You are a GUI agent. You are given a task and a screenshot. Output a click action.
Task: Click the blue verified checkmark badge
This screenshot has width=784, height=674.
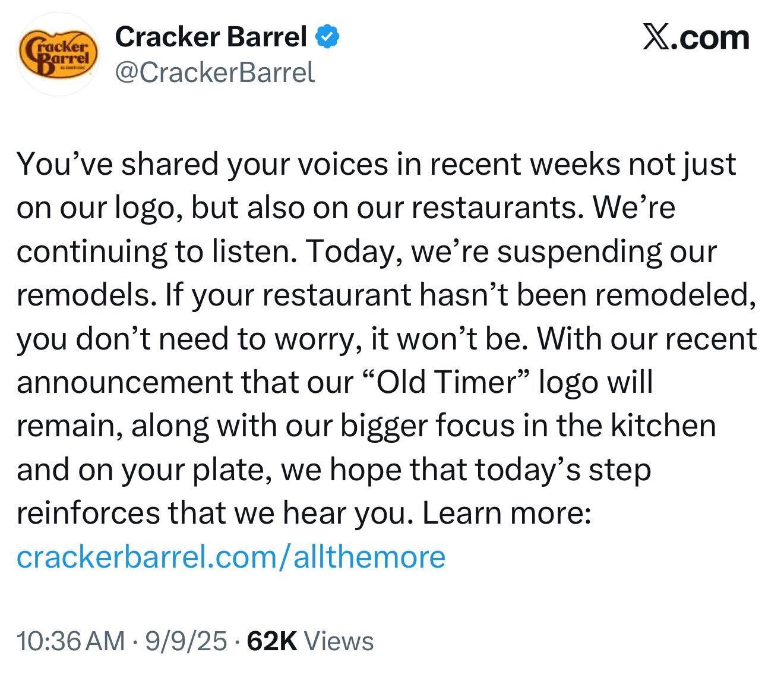pyautogui.click(x=327, y=37)
